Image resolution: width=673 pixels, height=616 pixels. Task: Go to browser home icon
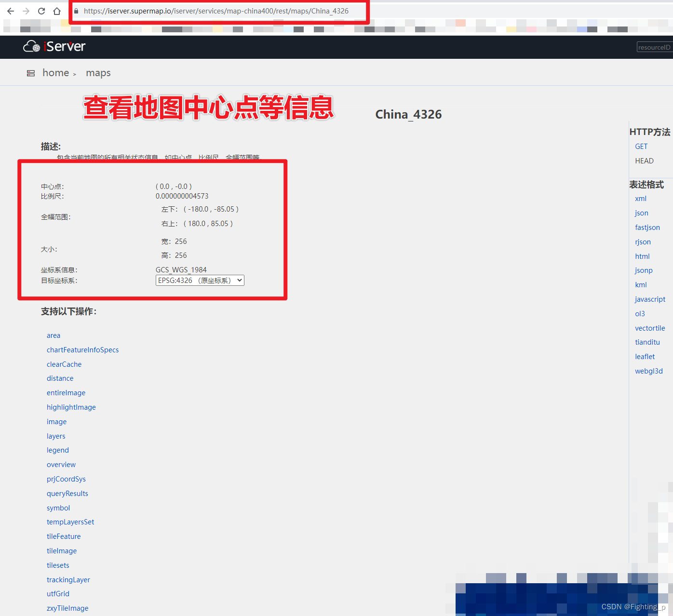pos(57,11)
